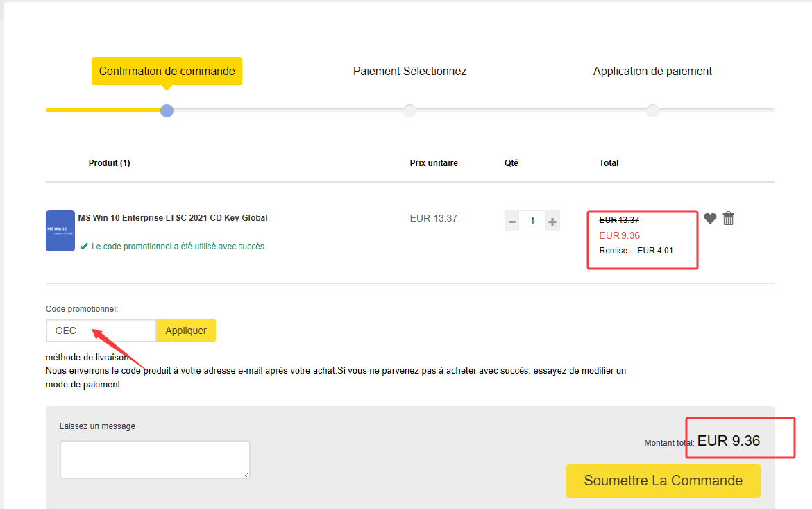Select the Confirmation de commande step
The height and width of the screenshot is (509, 812).
(167, 71)
